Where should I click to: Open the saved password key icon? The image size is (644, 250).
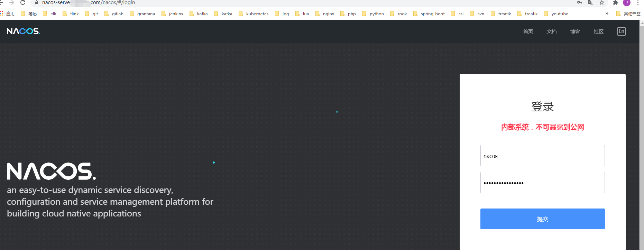click(580, 2)
